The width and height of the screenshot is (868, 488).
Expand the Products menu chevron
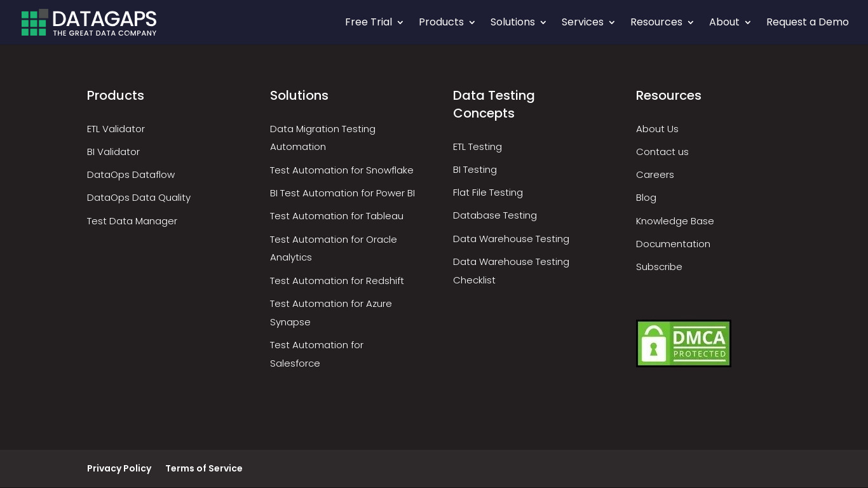(472, 23)
